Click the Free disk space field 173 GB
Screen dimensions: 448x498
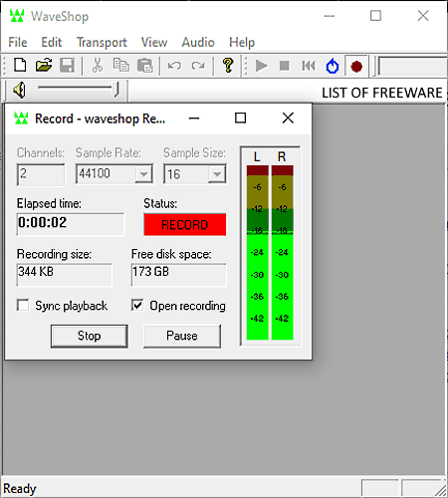[x=179, y=275]
